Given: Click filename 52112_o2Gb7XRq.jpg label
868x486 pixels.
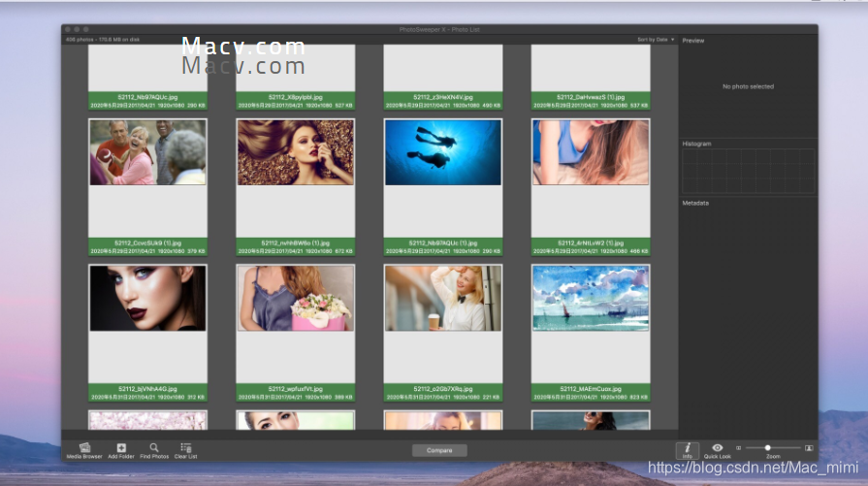Looking at the screenshot, I should point(443,389).
